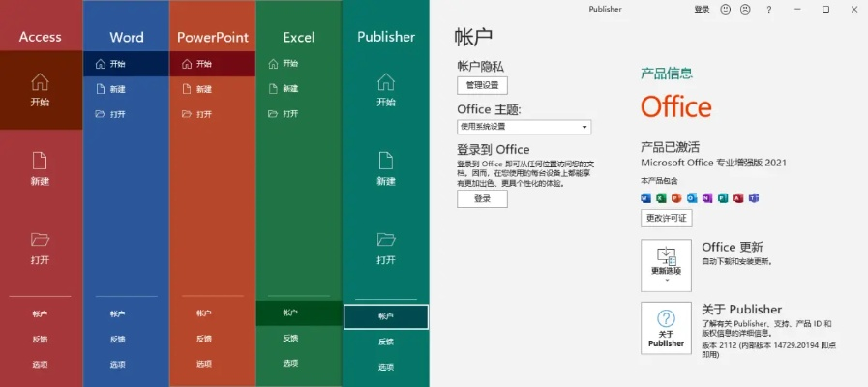Choose Options (选项) in the Publisher sidebar
The width and height of the screenshot is (868, 387).
385,367
